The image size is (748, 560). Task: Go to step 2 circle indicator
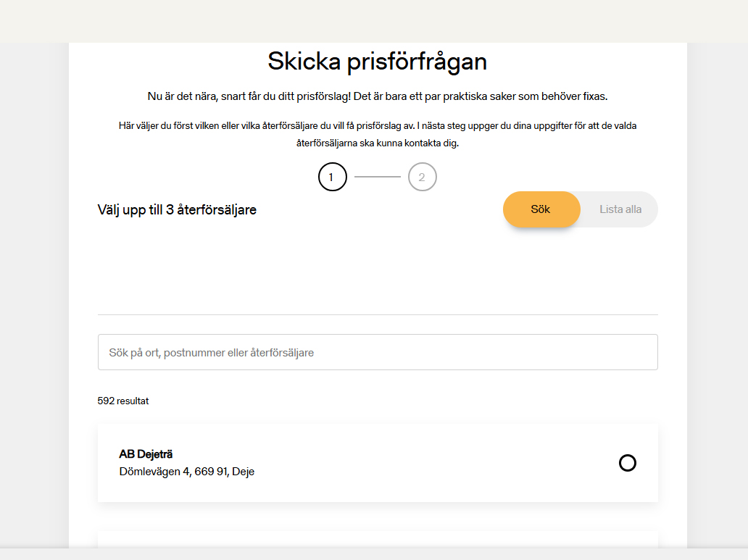point(422,177)
